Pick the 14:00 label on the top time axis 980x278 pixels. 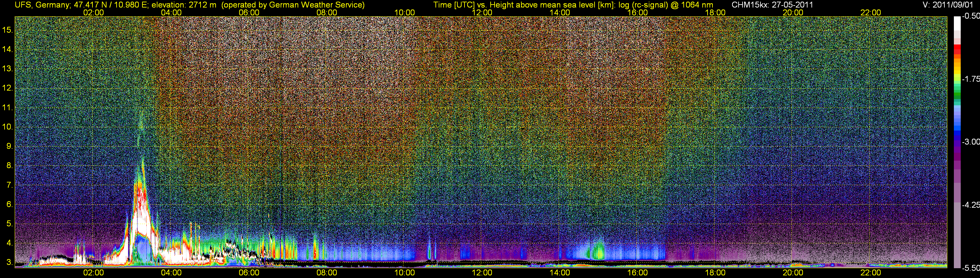point(560,12)
